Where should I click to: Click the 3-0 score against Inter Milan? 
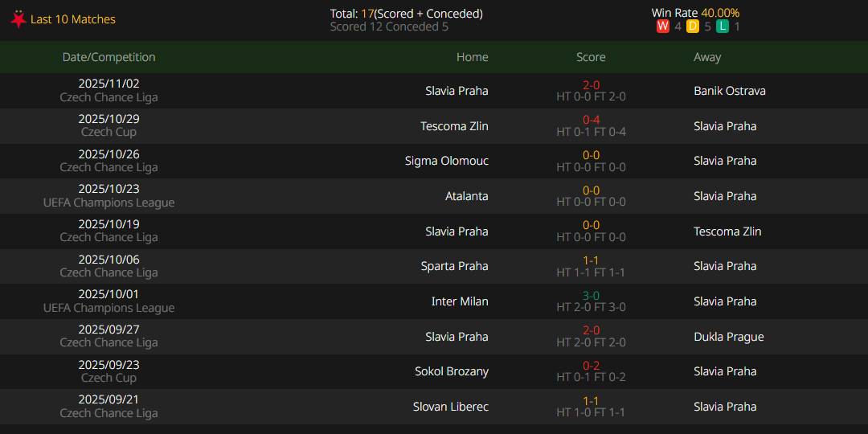(x=591, y=296)
